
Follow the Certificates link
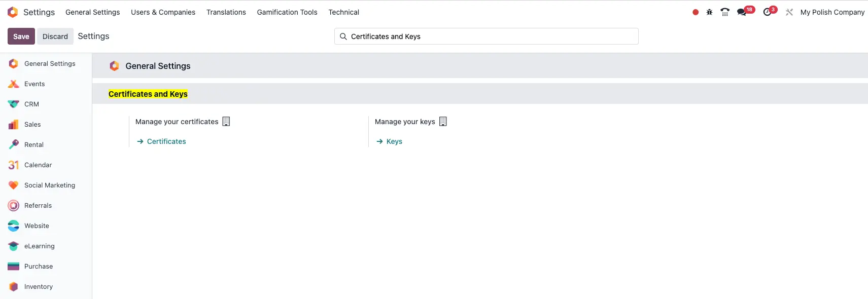tap(166, 142)
